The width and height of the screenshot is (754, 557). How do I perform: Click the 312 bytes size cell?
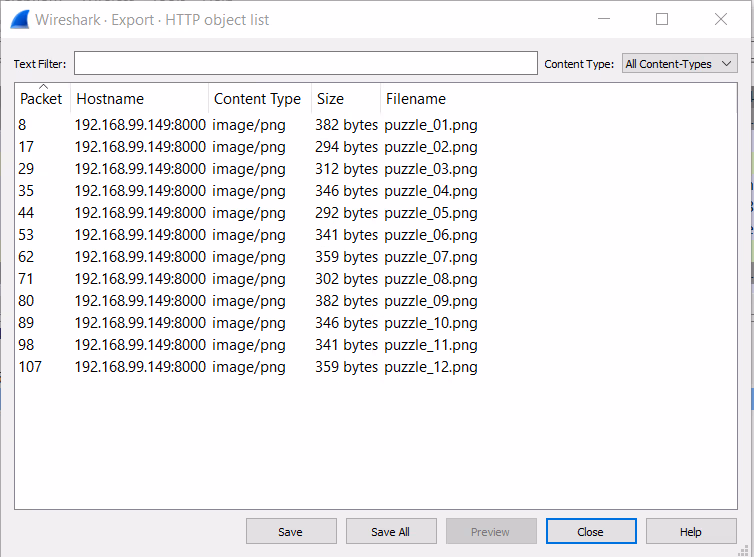[x=346, y=169]
